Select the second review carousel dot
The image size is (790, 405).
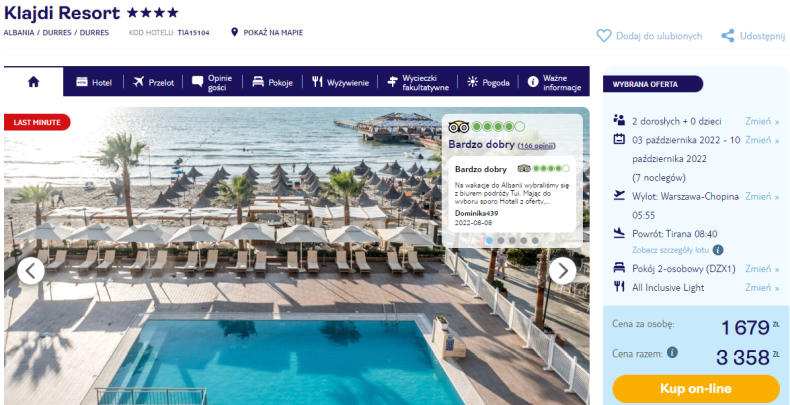[501, 241]
